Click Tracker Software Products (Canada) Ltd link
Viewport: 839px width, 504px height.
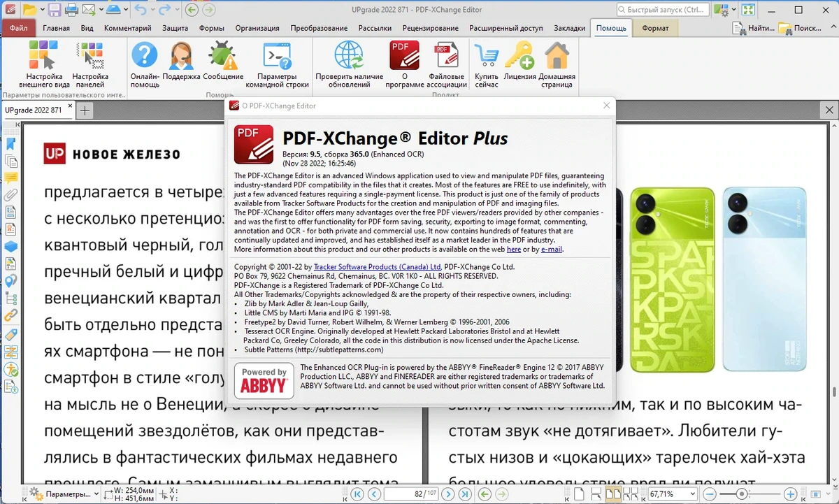[x=378, y=267]
